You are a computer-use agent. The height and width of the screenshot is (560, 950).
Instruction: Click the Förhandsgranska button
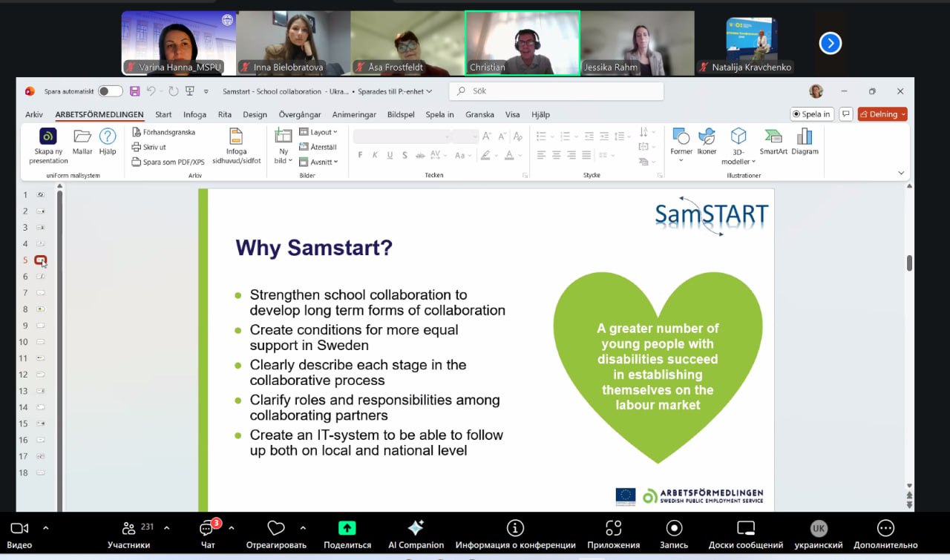coord(163,132)
